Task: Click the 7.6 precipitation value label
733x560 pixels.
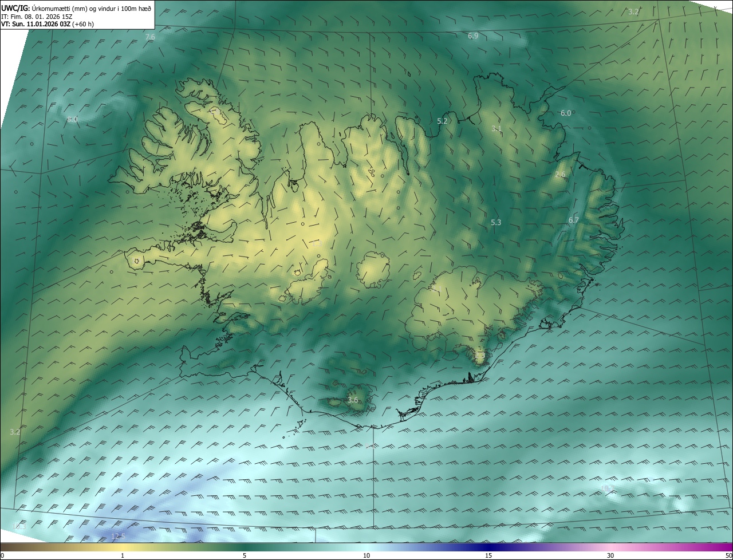Action: pyautogui.click(x=150, y=37)
